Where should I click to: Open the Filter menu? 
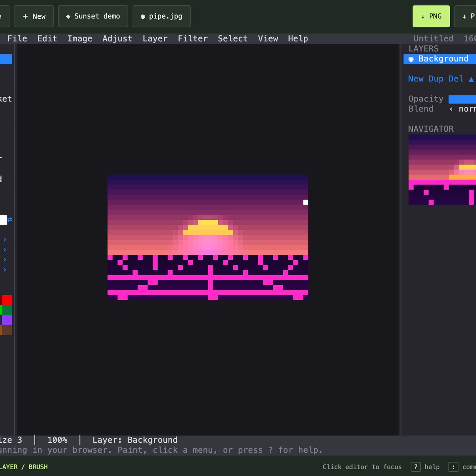193,38
